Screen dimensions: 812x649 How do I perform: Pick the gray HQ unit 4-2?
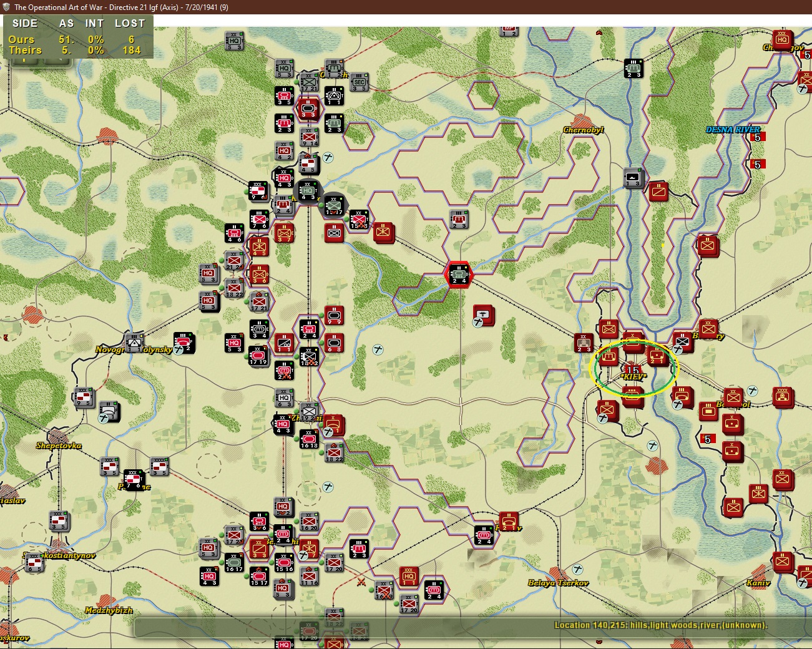click(284, 150)
